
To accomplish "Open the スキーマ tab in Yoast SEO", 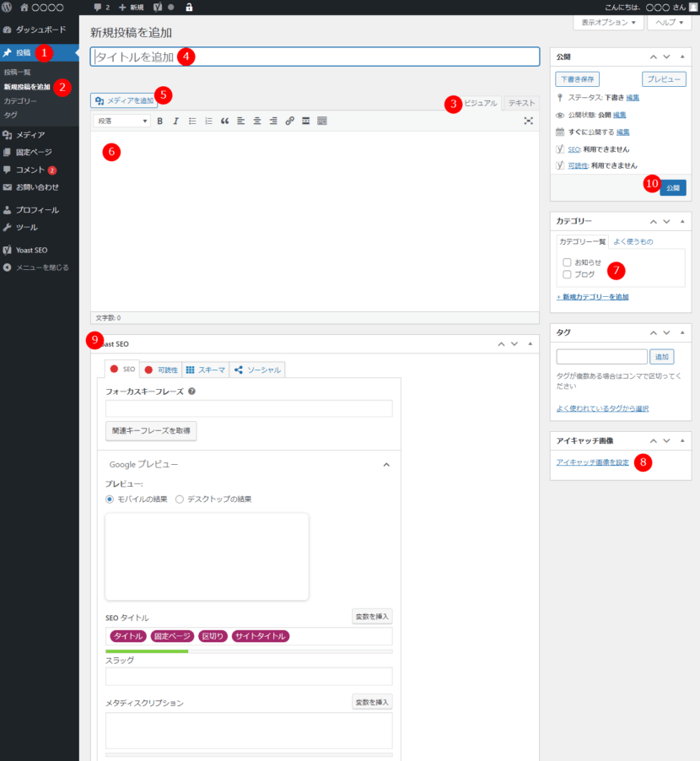I will 206,370.
